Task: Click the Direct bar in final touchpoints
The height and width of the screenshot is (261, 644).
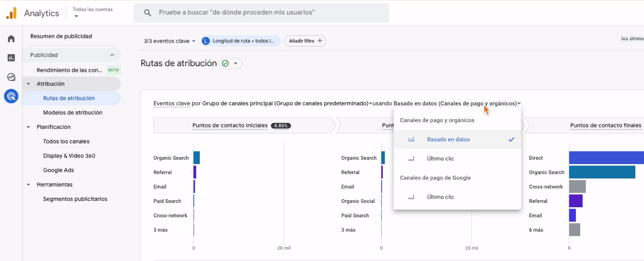Action: [606, 158]
